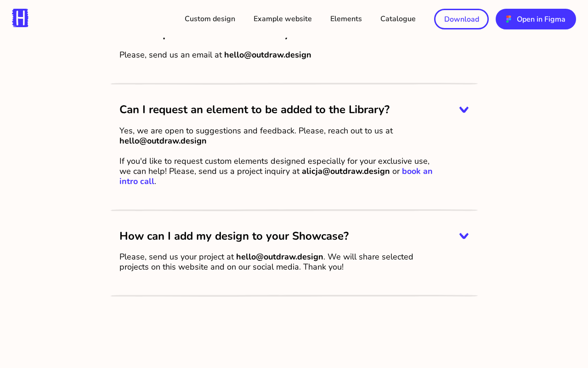Click hello@outdraw.design in the Showcase answer
The width and height of the screenshot is (588, 368).
point(280,257)
